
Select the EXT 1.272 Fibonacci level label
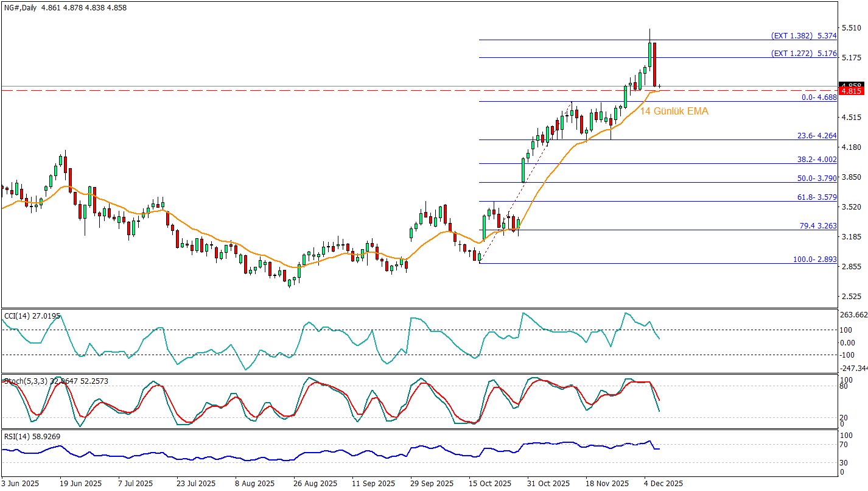pyautogui.click(x=803, y=53)
